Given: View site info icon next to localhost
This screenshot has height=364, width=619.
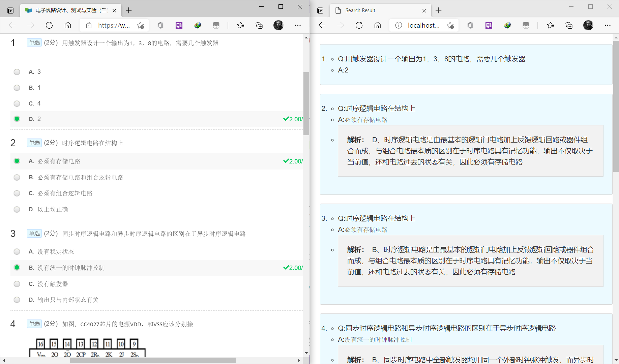Looking at the screenshot, I should tap(399, 25).
